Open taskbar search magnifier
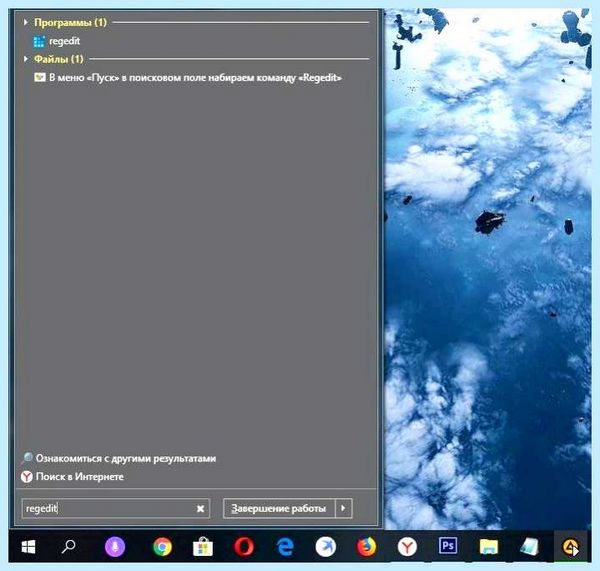600x571 pixels. [68, 547]
